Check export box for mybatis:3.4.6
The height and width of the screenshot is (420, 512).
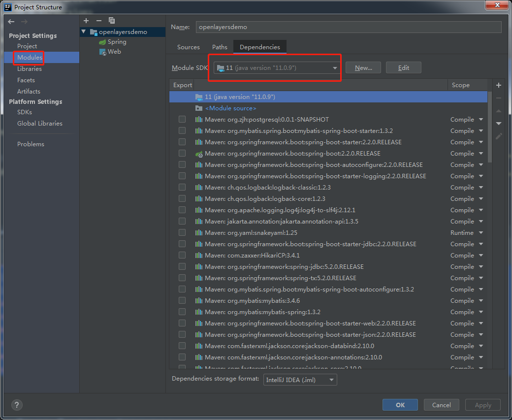(x=182, y=300)
